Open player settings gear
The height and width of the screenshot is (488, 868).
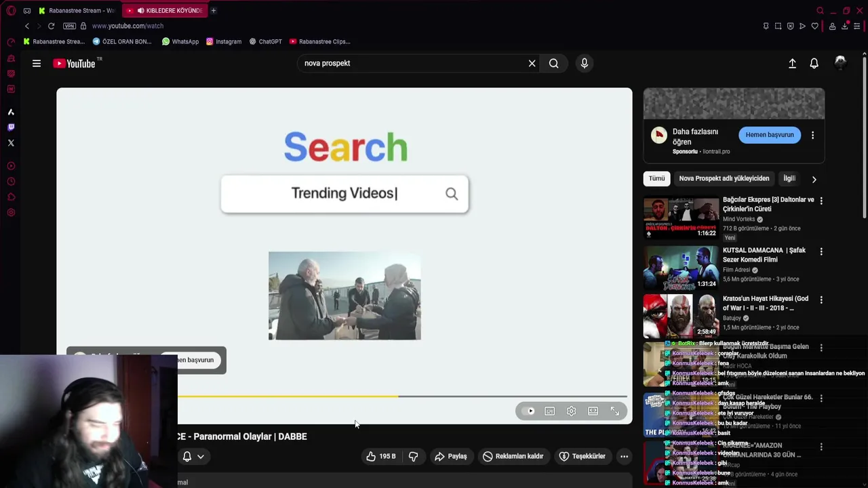click(x=572, y=411)
